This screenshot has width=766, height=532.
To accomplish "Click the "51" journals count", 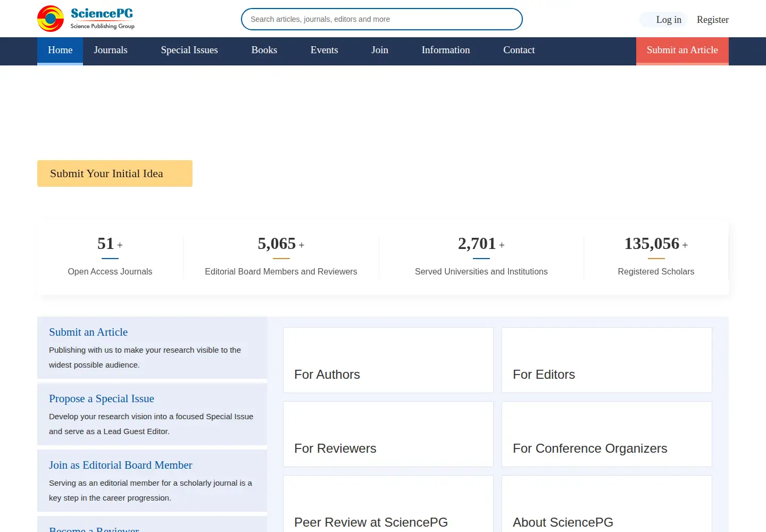I will point(106,244).
